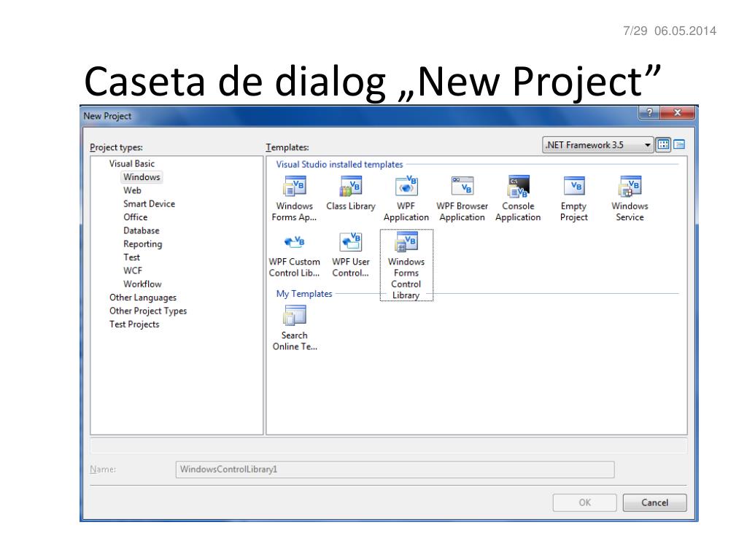Image resolution: width=747 pixels, height=560 pixels.
Task: Pick the WPF Custom Control Library icon
Action: click(295, 242)
